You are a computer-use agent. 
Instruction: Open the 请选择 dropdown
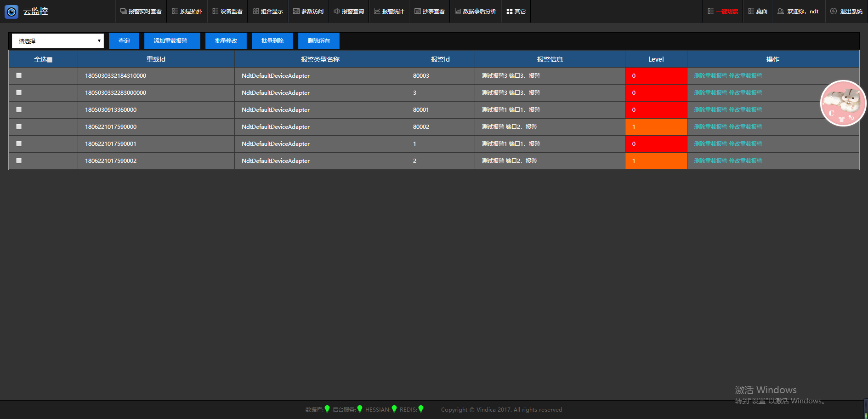point(58,41)
